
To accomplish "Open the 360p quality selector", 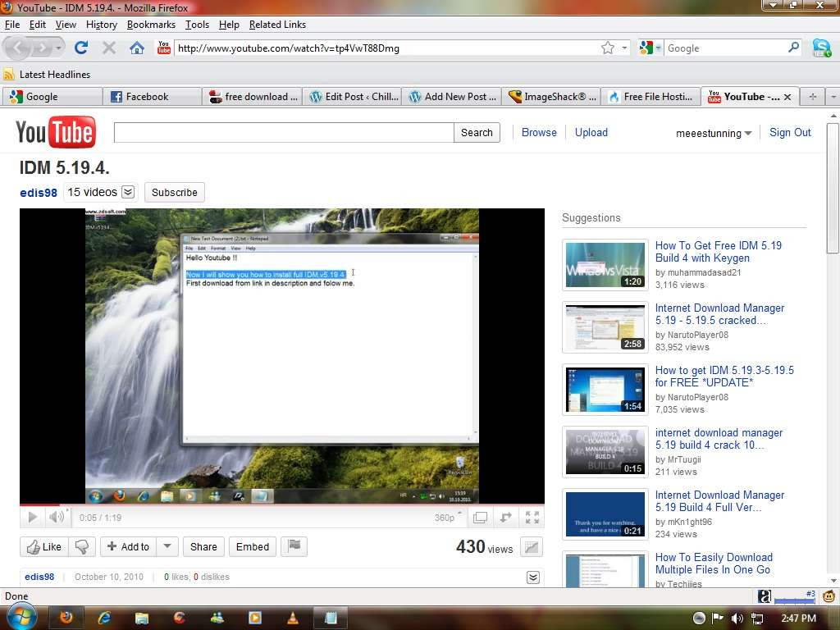I will pyautogui.click(x=448, y=517).
